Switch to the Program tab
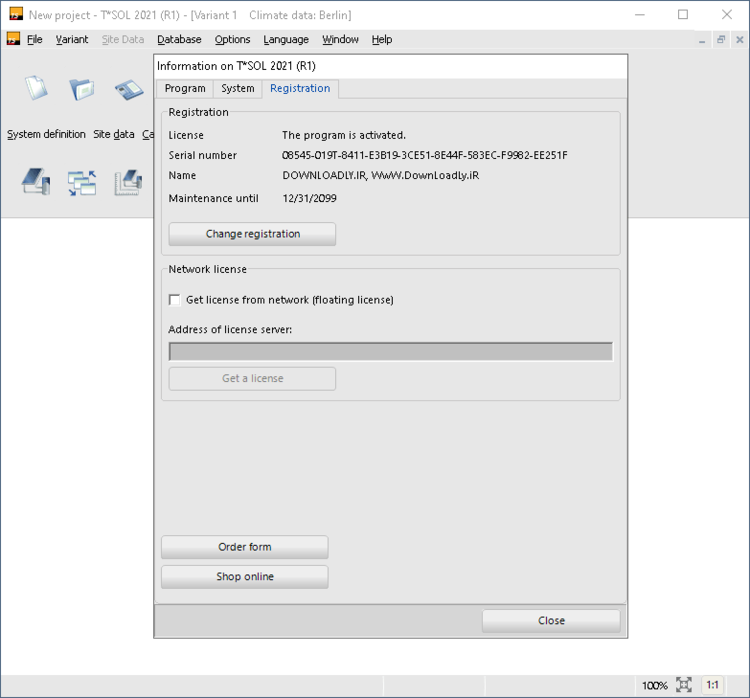Screen dimensions: 750x698 (185, 89)
